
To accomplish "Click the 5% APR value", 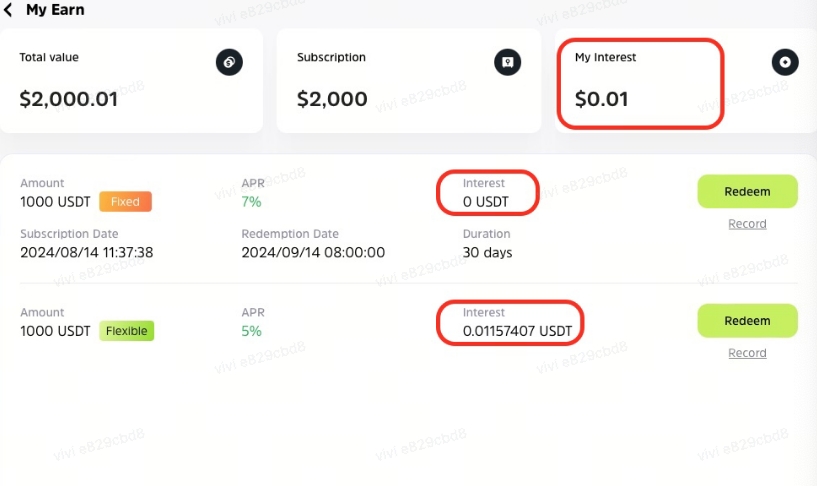I will tap(251, 331).
